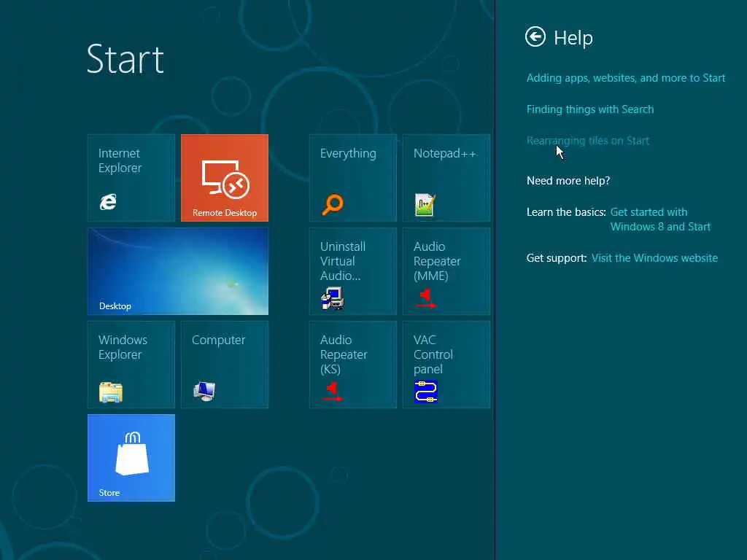Open the Internet Explorer tile icon
This screenshot has width=747, height=560.
[x=108, y=202]
